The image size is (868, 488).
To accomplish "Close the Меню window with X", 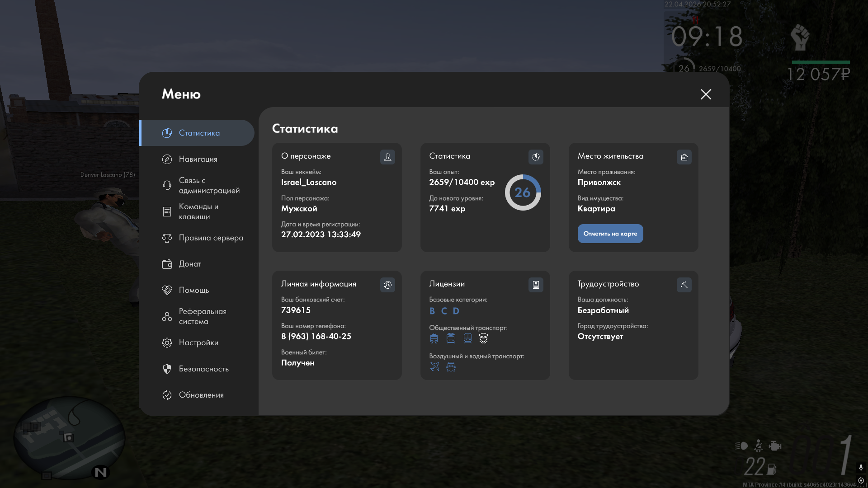I will click(706, 94).
